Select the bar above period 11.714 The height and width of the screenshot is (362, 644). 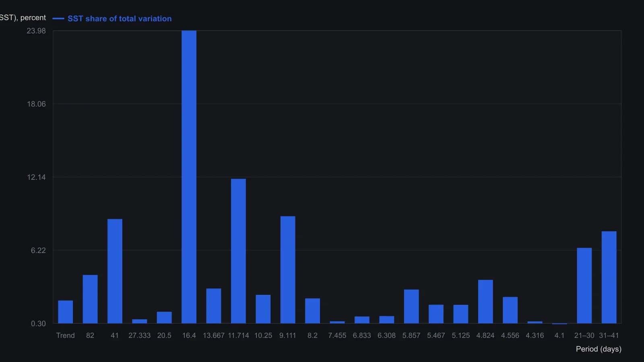click(x=238, y=251)
